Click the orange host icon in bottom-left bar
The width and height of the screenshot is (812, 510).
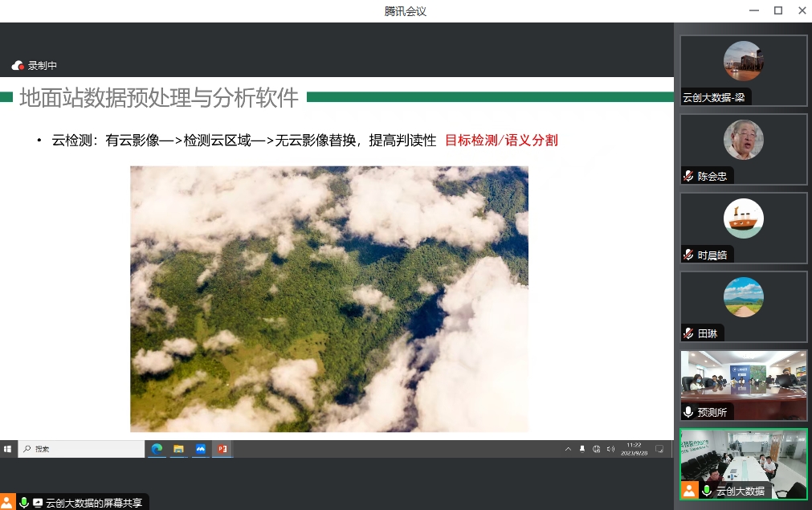[7, 503]
